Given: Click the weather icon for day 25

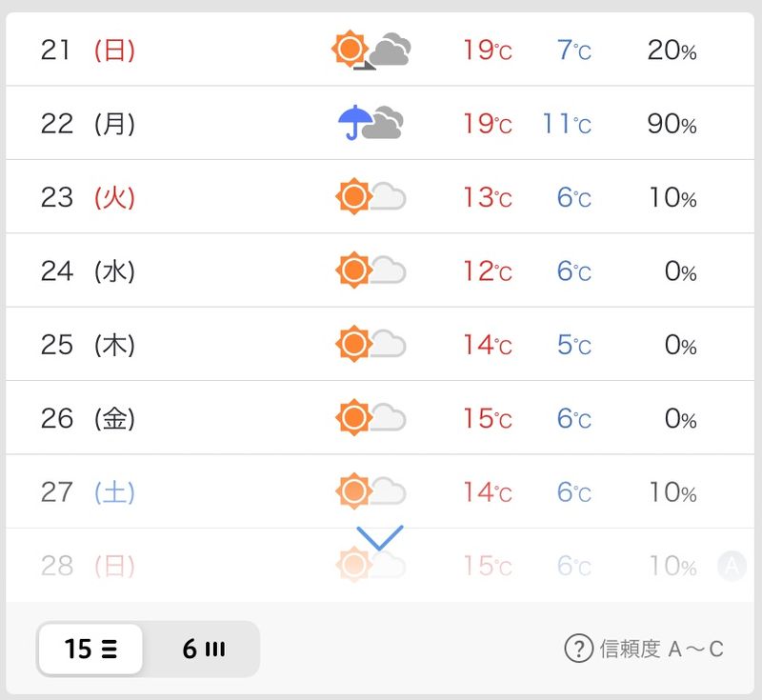Looking at the screenshot, I should tap(371, 344).
